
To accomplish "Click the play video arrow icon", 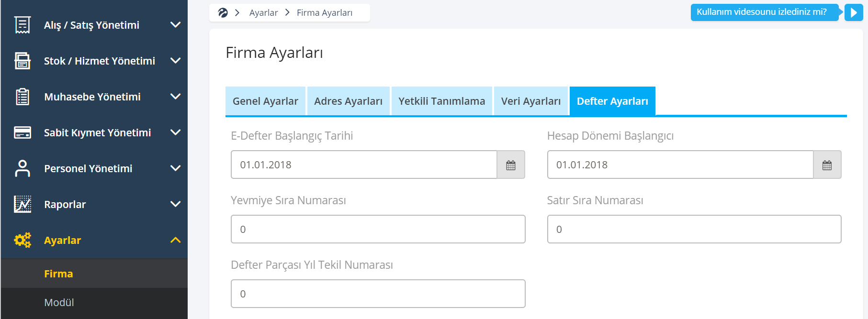I will tap(854, 12).
